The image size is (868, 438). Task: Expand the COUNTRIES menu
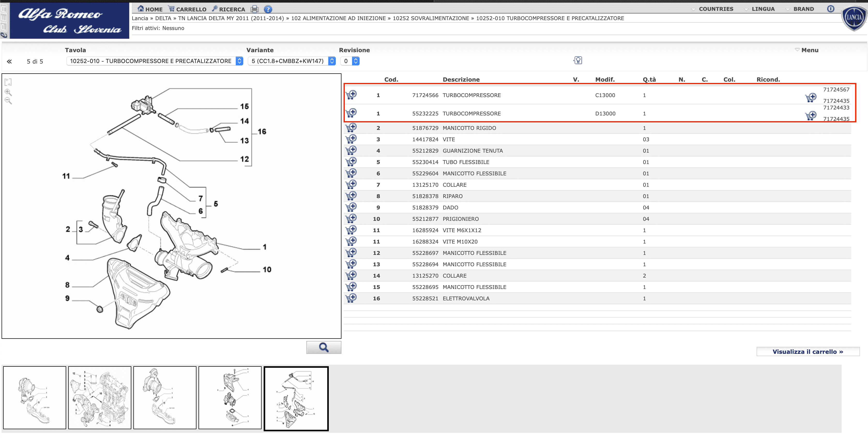[x=712, y=9]
